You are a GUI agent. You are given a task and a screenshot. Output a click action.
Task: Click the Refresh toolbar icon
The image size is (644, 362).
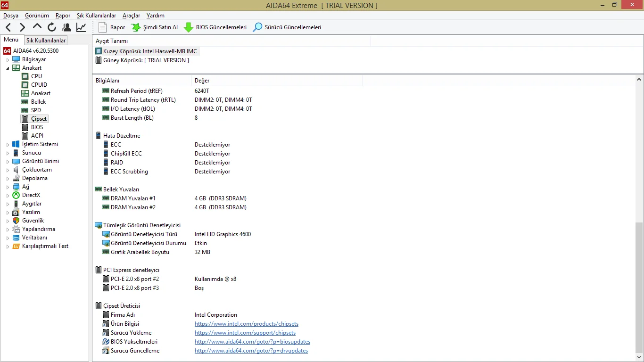[x=52, y=27]
